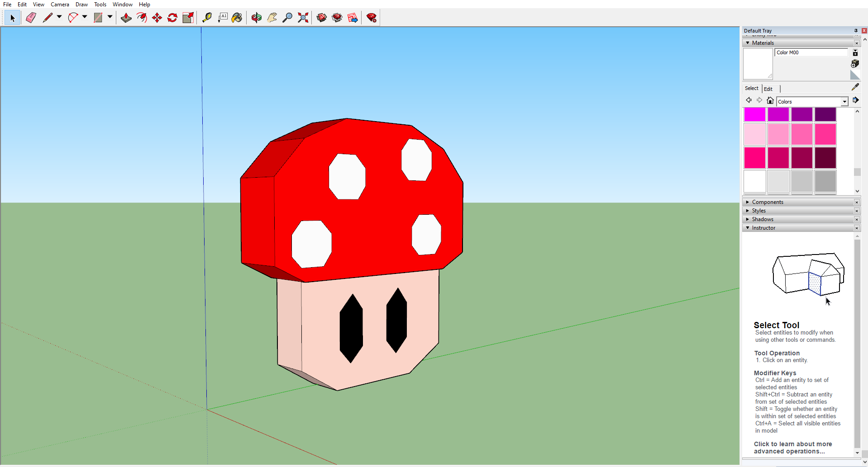Close the Styles panel
The width and height of the screenshot is (868, 467).
857,211
